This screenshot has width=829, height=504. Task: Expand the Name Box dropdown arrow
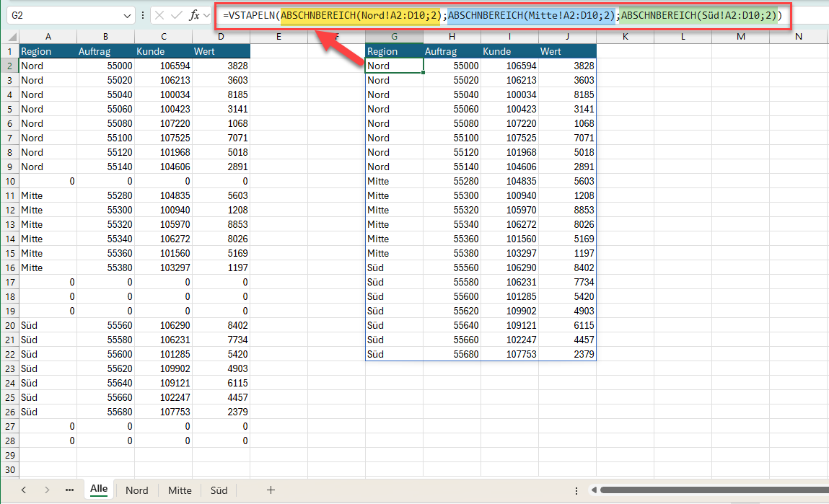click(x=128, y=15)
